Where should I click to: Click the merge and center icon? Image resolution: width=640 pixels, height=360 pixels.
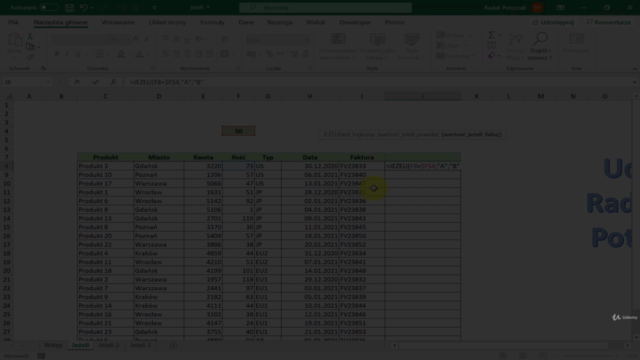coord(224,54)
